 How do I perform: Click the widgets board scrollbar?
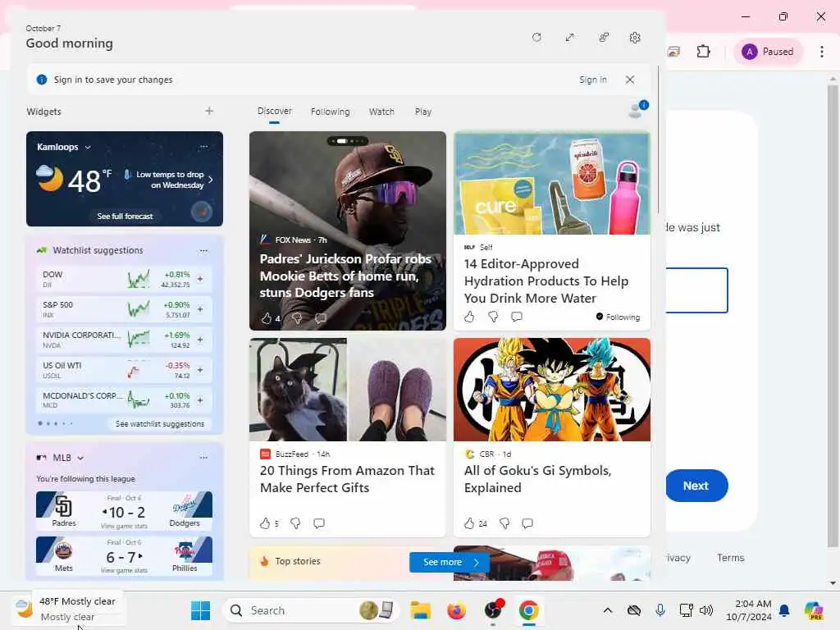click(x=658, y=140)
